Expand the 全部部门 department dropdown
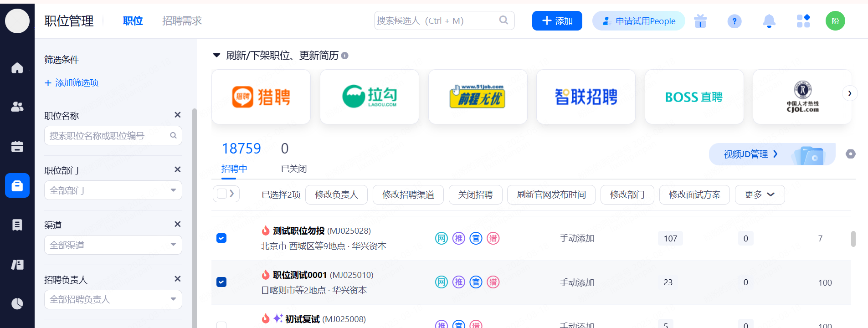The image size is (868, 328). point(113,190)
